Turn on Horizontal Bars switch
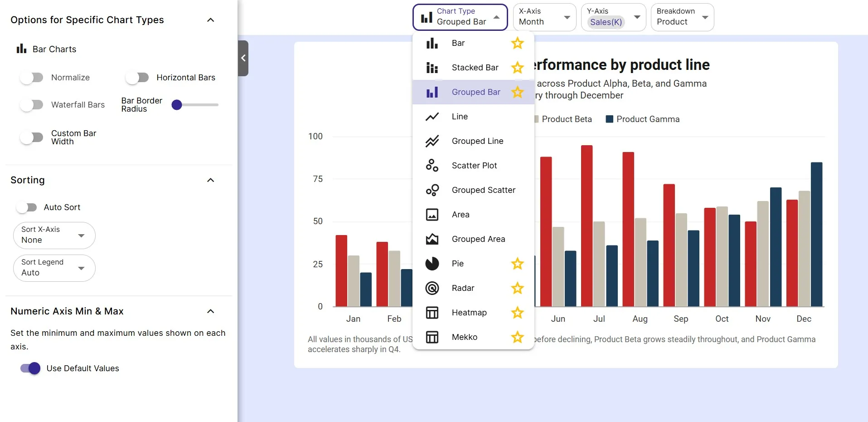 click(137, 78)
